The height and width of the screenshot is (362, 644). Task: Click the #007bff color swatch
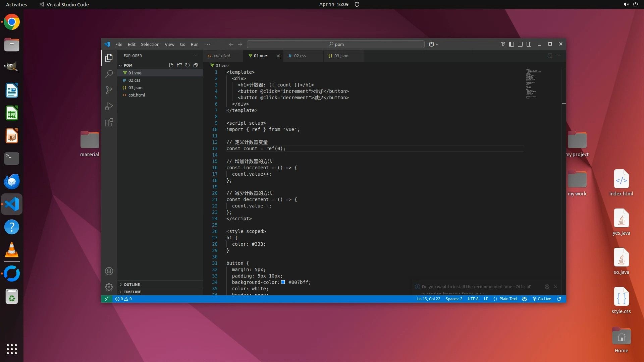click(x=283, y=282)
